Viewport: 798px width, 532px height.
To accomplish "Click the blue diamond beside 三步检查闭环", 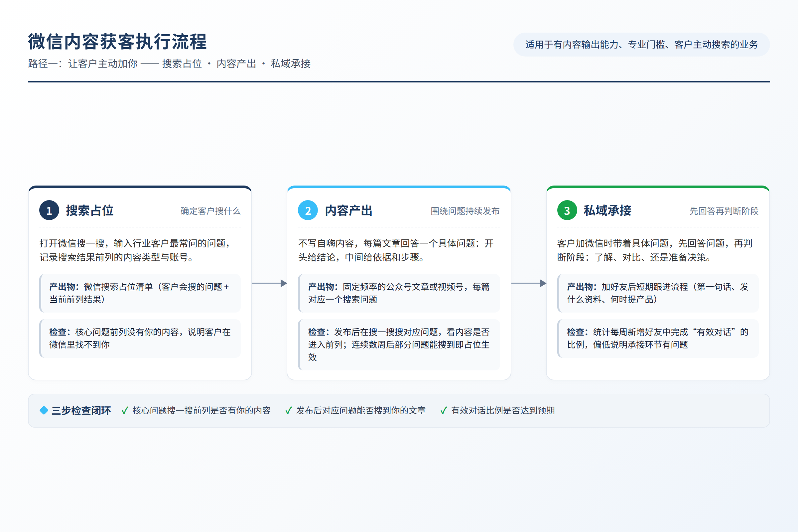I will tap(44, 410).
